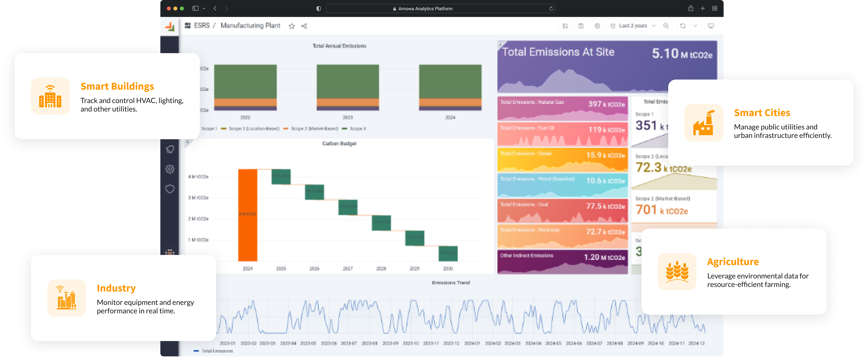Click the browser forward arrow
This screenshot has height=358, width=868.
click(x=226, y=8)
